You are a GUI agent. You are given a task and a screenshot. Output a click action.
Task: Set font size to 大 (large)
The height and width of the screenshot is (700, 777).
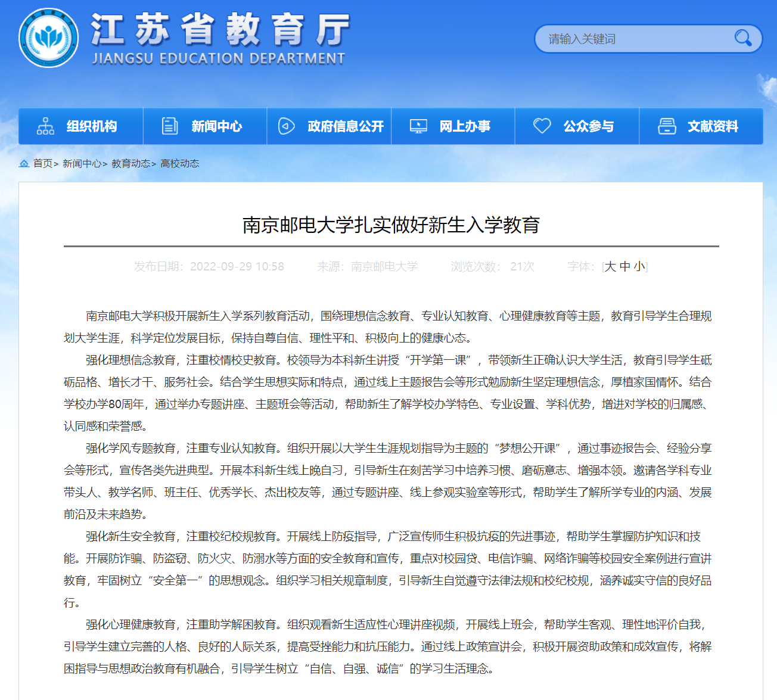(610, 266)
